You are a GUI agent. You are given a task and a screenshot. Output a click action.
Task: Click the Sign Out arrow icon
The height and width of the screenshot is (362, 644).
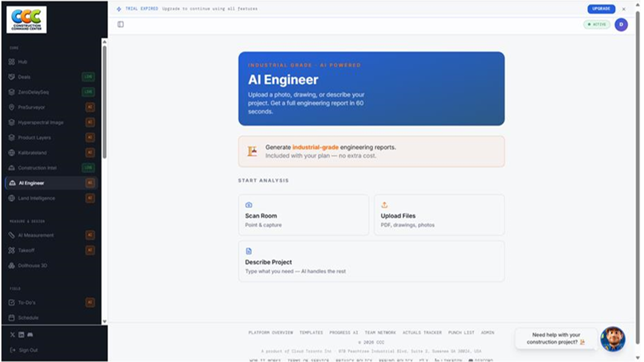(x=13, y=350)
